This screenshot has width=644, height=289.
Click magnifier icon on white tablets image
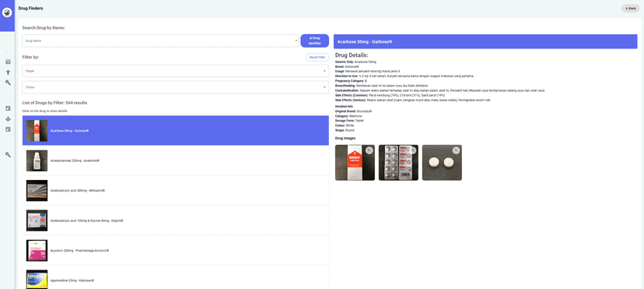(x=457, y=150)
